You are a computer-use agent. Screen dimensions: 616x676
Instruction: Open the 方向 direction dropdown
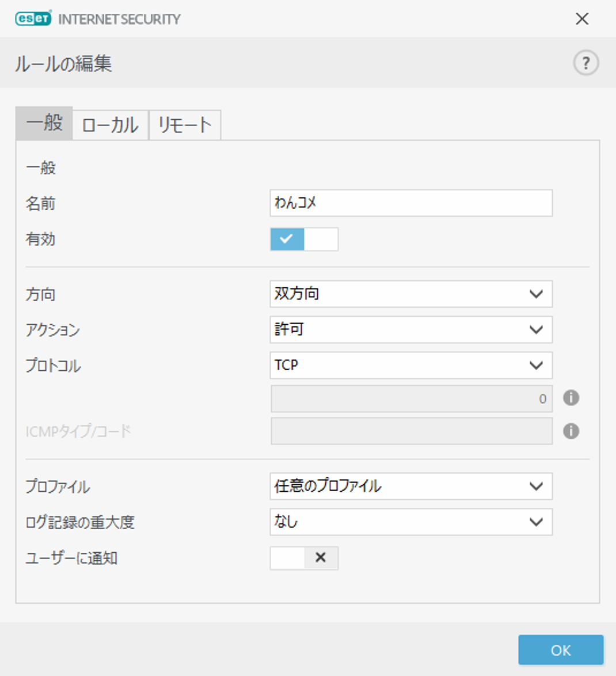click(x=410, y=294)
